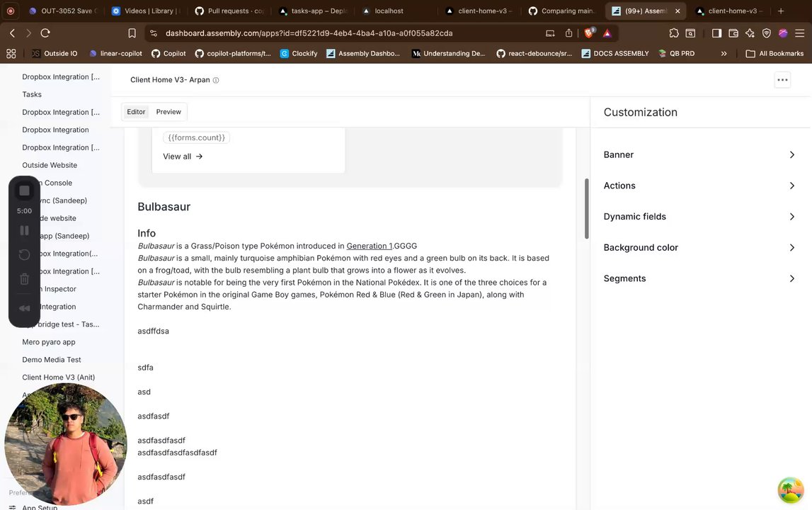Expand the Actions customization section
This screenshot has height=510, width=812.
(x=699, y=186)
